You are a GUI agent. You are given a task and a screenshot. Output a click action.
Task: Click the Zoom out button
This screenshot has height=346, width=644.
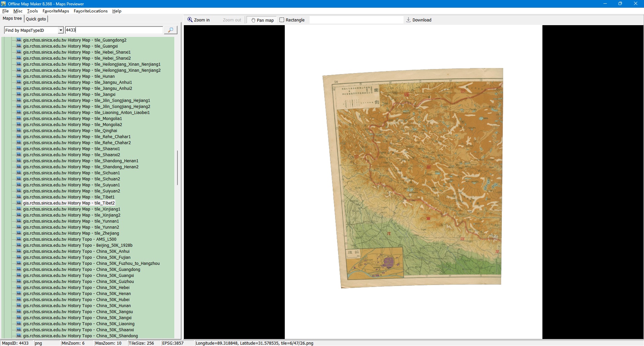pyautogui.click(x=232, y=20)
